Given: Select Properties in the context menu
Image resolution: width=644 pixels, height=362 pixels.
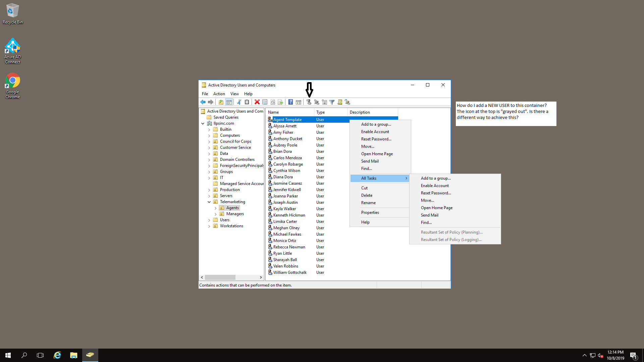Looking at the screenshot, I should (370, 213).
